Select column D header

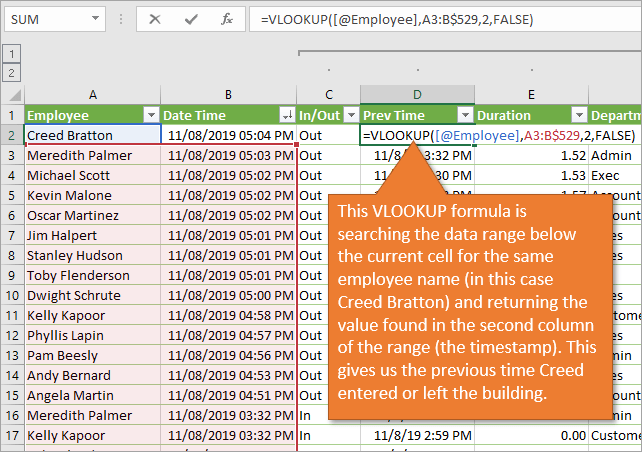pyautogui.click(x=417, y=94)
